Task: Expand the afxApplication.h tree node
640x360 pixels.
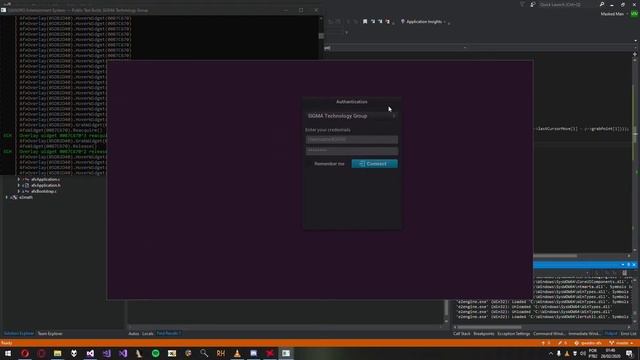Action: pyautogui.click(x=18, y=185)
